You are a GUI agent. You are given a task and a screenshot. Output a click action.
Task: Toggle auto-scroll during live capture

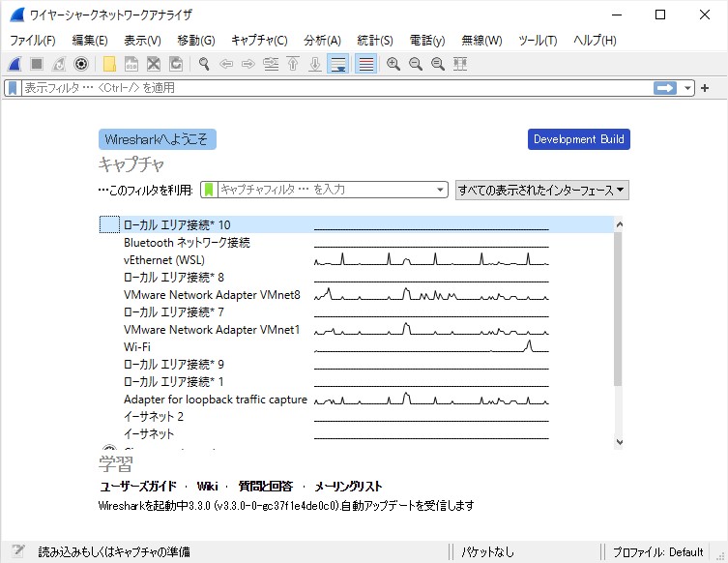[338, 64]
